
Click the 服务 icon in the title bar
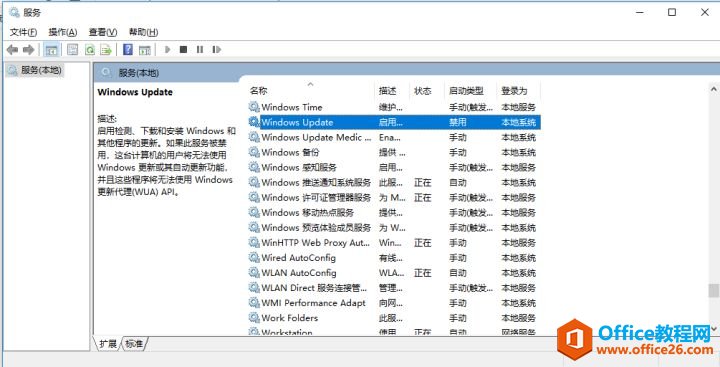click(x=14, y=12)
